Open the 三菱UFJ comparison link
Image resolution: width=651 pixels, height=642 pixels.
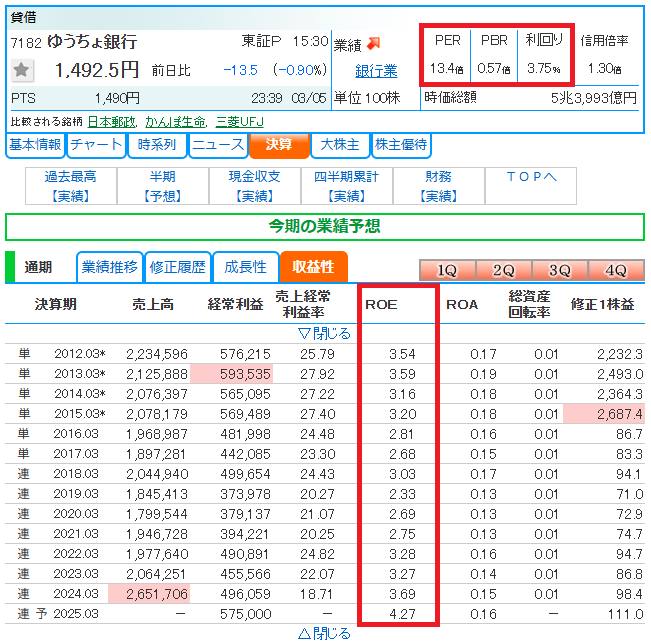[x=243, y=121]
